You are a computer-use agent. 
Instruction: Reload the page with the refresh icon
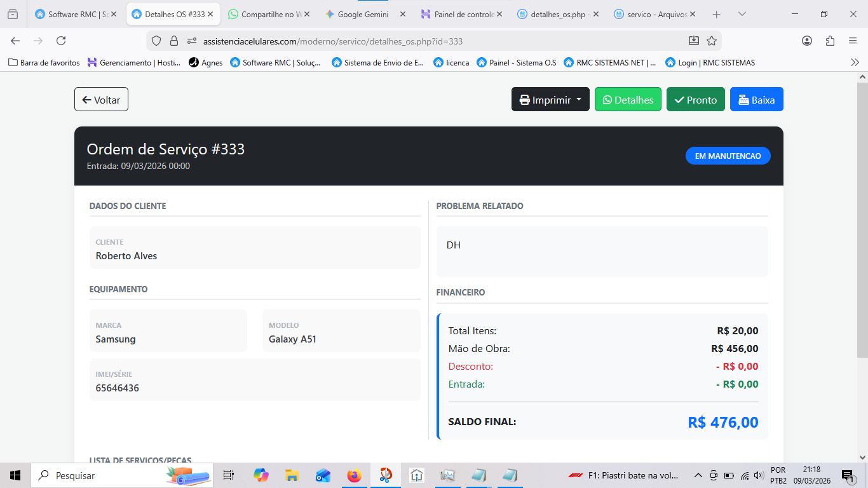61,41
